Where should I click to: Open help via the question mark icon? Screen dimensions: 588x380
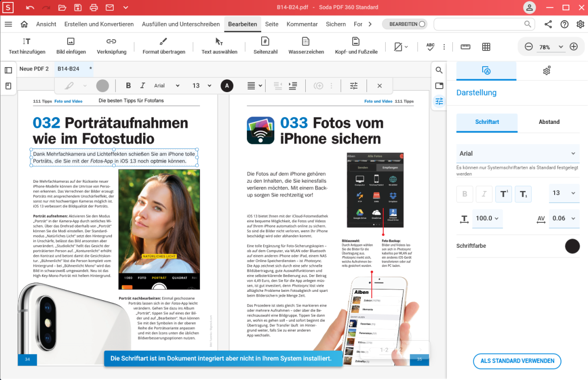click(x=564, y=24)
